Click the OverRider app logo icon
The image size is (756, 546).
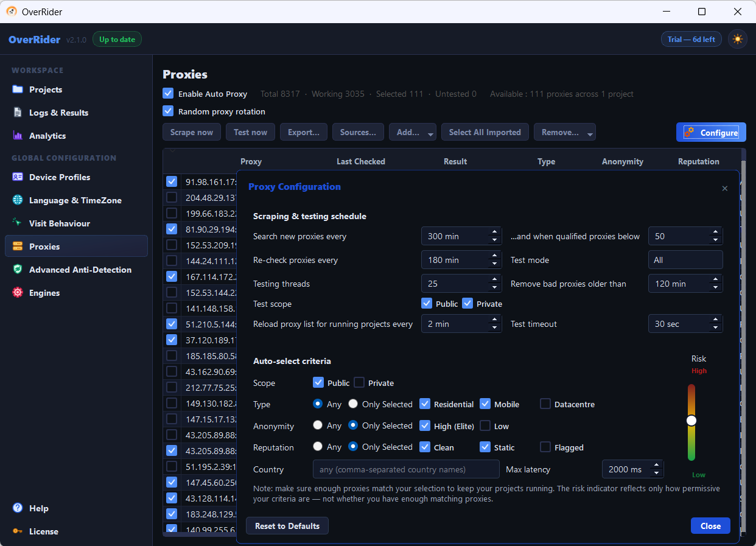pos(12,12)
